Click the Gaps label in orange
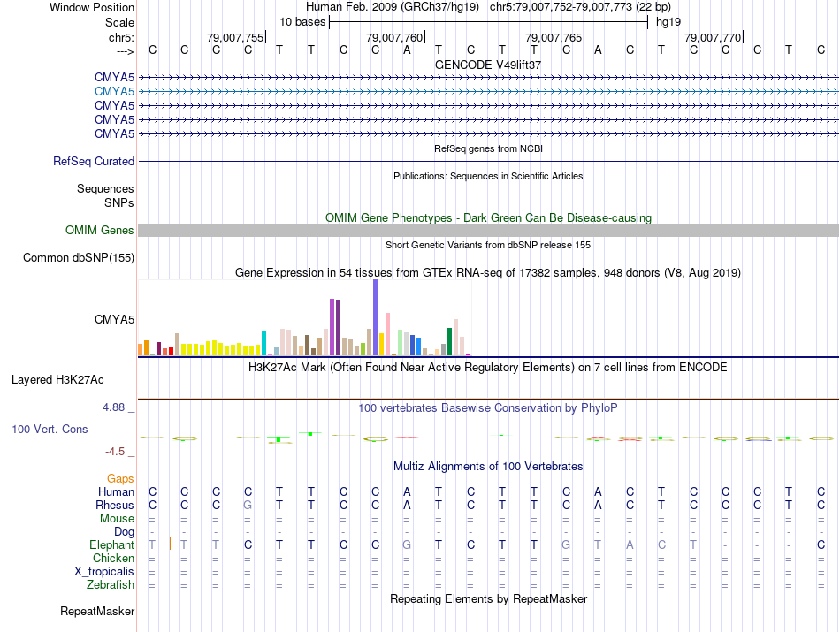This screenshot has height=632, width=840. point(120,479)
